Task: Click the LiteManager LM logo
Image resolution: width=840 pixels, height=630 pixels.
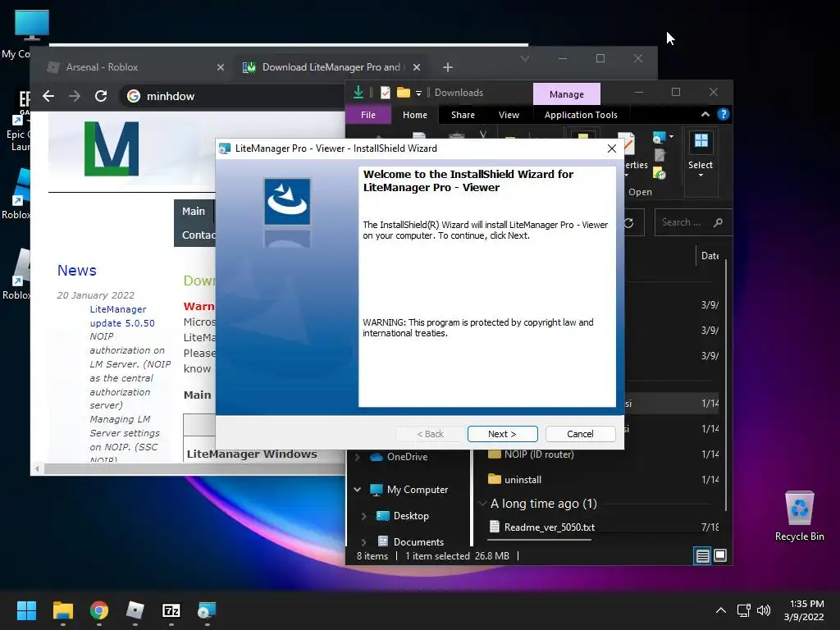Action: [x=112, y=149]
